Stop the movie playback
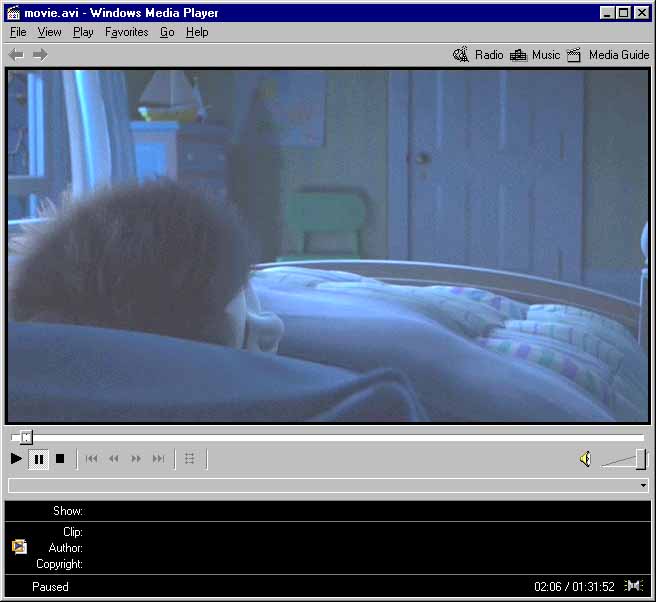 pos(59,459)
